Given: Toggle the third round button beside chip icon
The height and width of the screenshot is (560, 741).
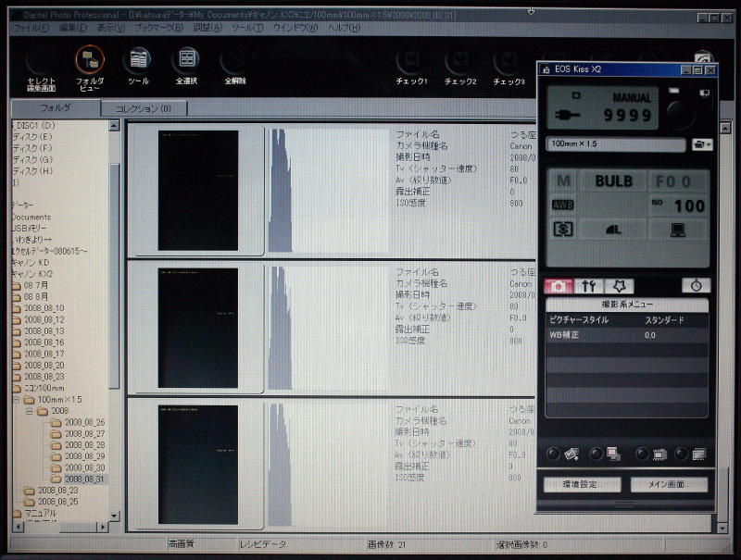Looking at the screenshot, I should 641,454.
